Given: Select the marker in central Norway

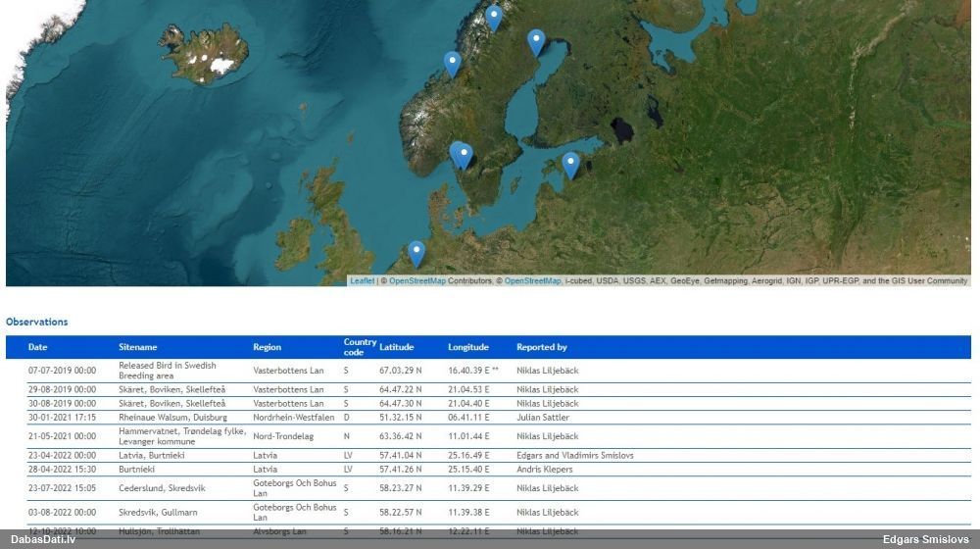Looking at the screenshot, I should tap(452, 64).
